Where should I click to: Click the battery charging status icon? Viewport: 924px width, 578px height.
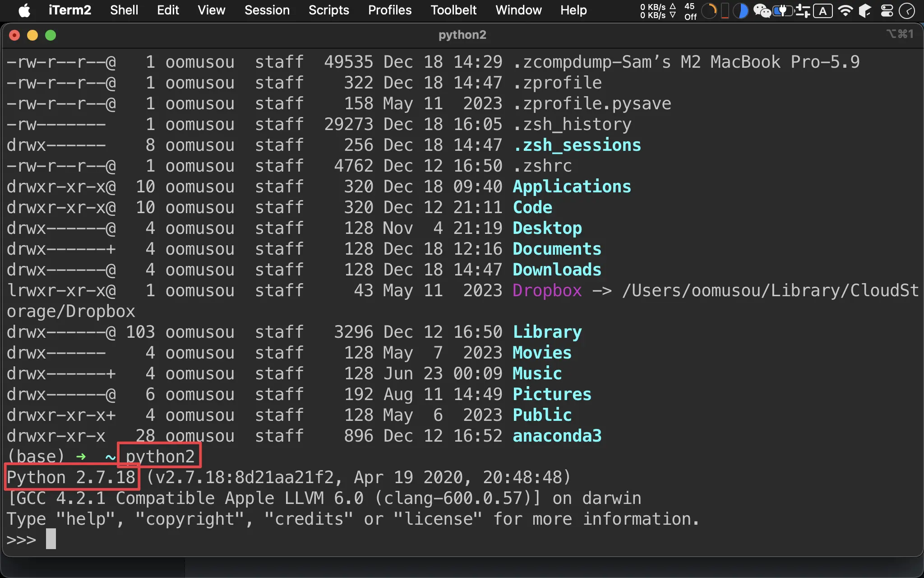[783, 11]
